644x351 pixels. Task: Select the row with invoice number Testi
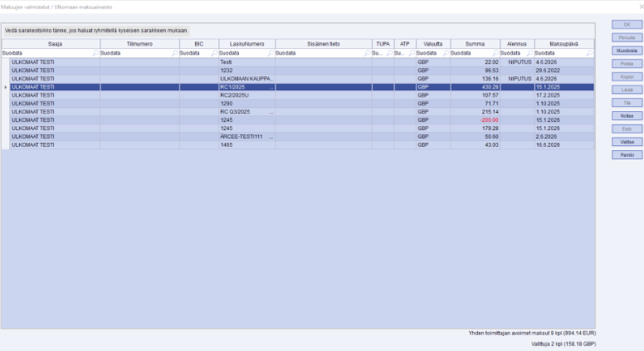(x=302, y=62)
